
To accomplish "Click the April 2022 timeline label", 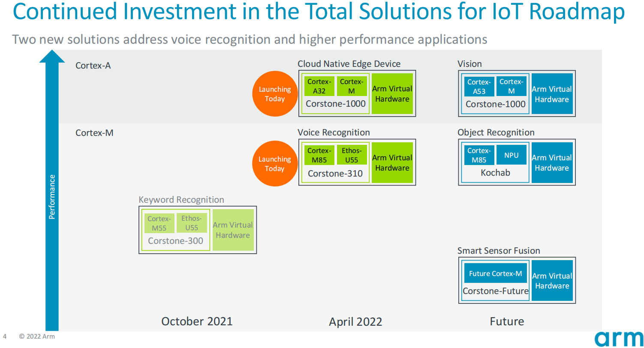I will (x=355, y=322).
